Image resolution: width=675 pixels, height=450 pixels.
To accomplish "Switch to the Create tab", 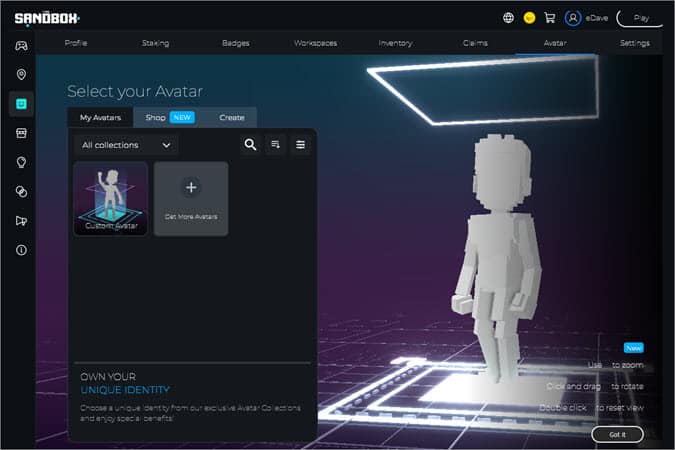I will (x=232, y=117).
